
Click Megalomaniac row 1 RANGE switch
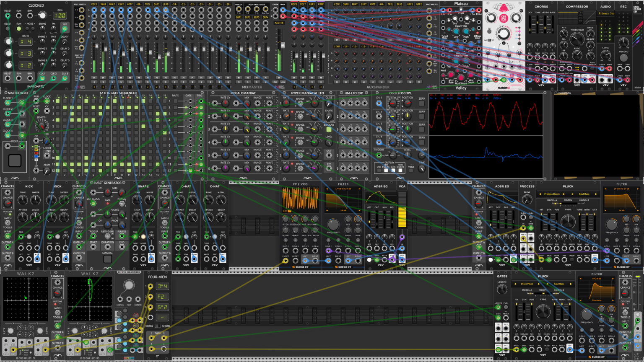click(x=257, y=103)
